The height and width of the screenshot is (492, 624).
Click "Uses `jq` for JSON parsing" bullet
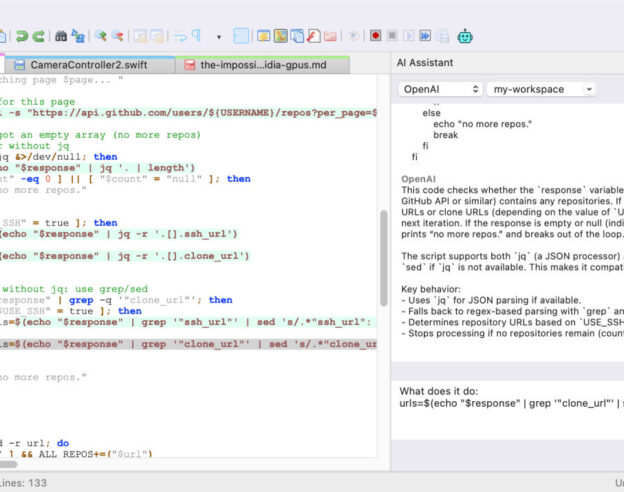[x=491, y=300]
